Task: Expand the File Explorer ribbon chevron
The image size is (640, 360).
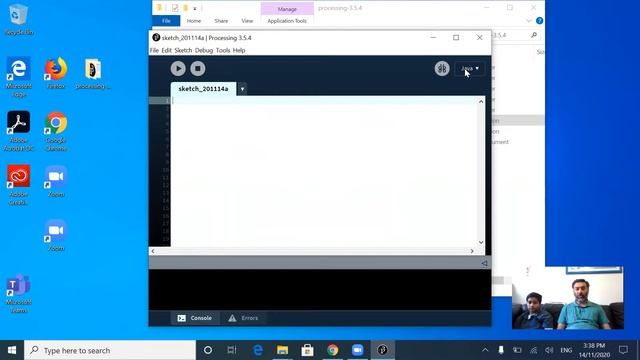Action: tap(529, 21)
